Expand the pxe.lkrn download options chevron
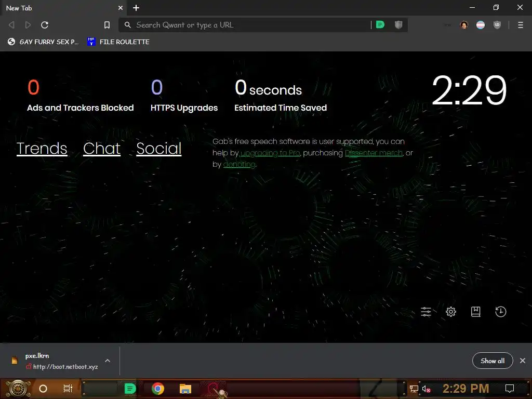 tap(108, 361)
